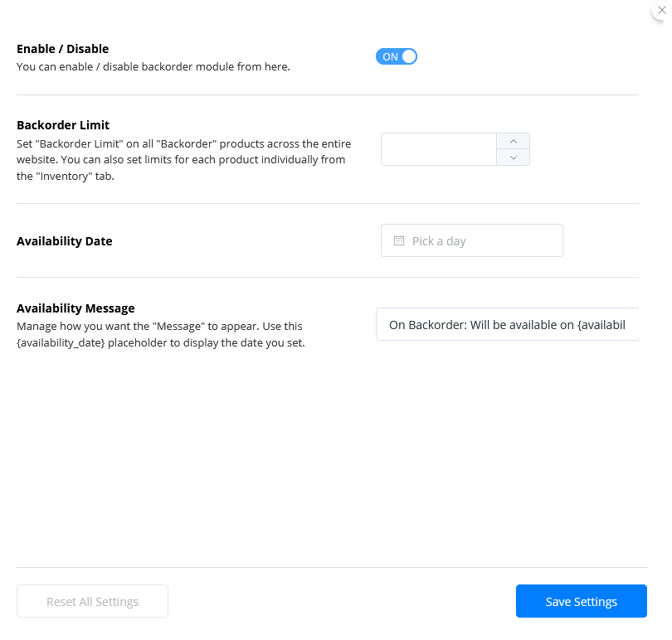
Task: Click the Availability Message heading
Action: tap(75, 308)
